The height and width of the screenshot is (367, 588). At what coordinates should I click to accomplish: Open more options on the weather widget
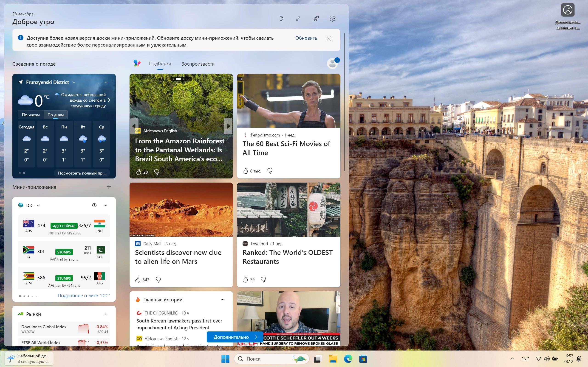point(105,82)
